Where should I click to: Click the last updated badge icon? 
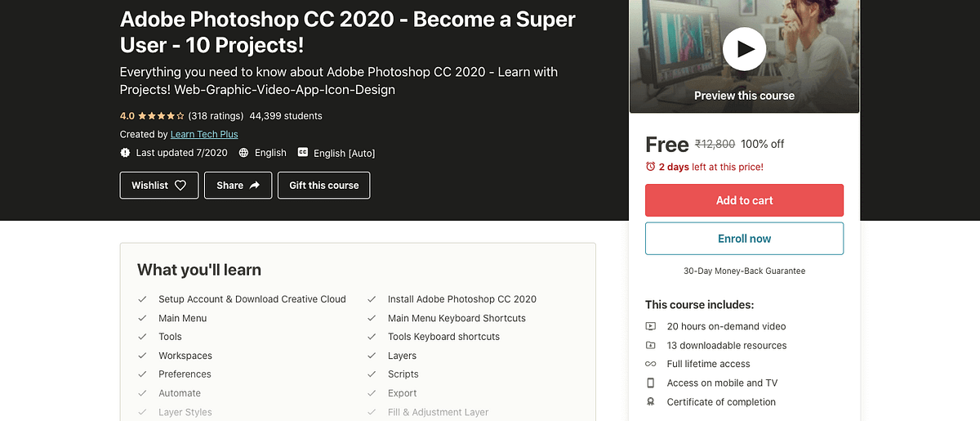[x=125, y=153]
